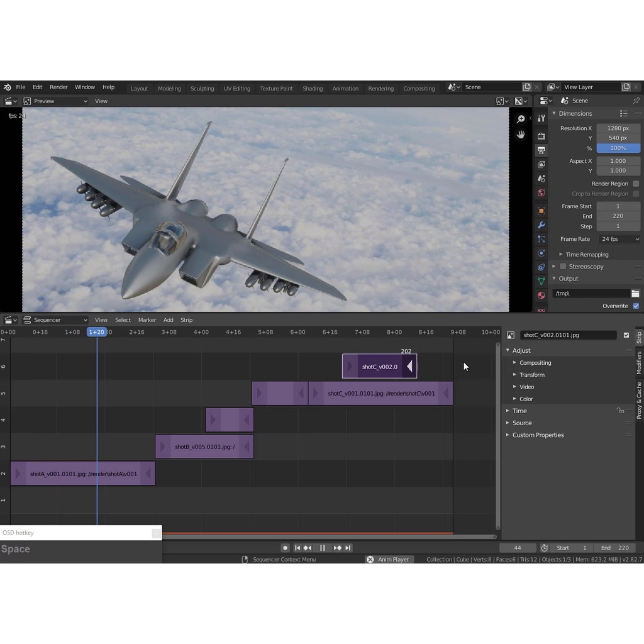Enable the Render Region checkbox
Viewport: 644px width, 644px height.
[x=636, y=184]
